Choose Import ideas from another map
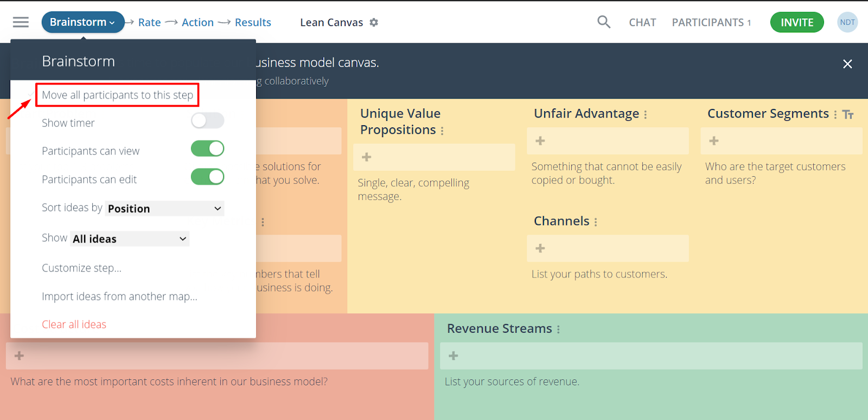The image size is (868, 420). coord(119,296)
